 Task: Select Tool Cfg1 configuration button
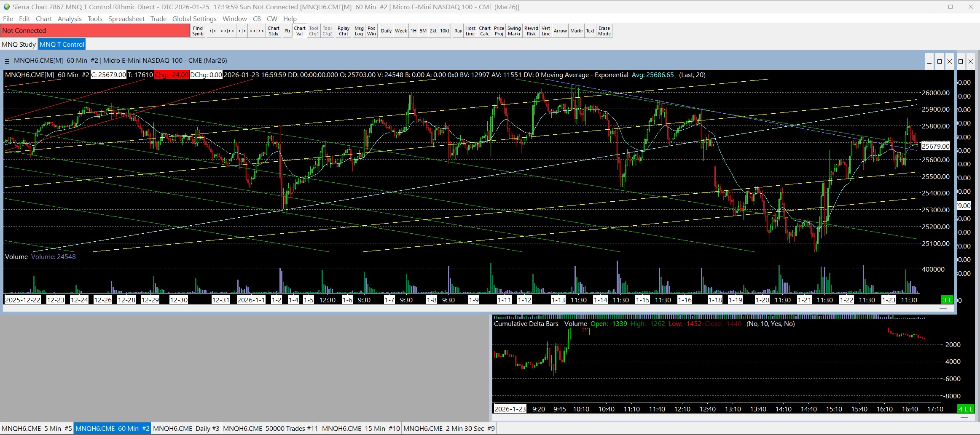click(314, 31)
